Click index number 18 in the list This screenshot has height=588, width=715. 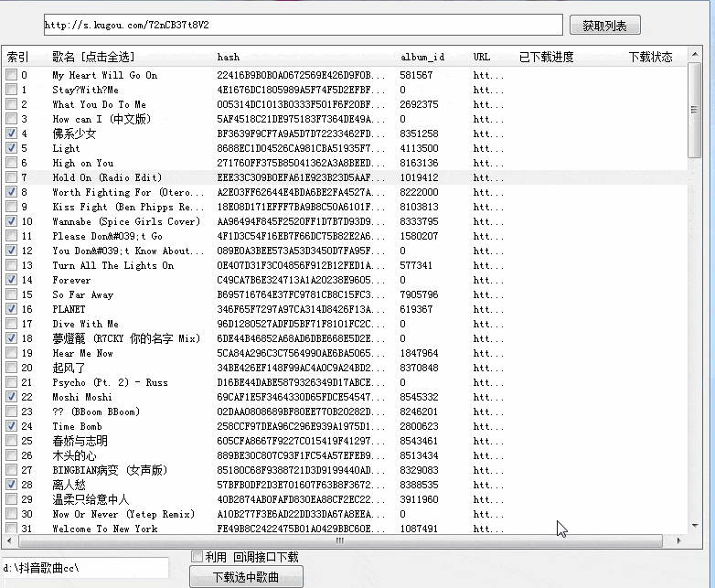click(27, 338)
